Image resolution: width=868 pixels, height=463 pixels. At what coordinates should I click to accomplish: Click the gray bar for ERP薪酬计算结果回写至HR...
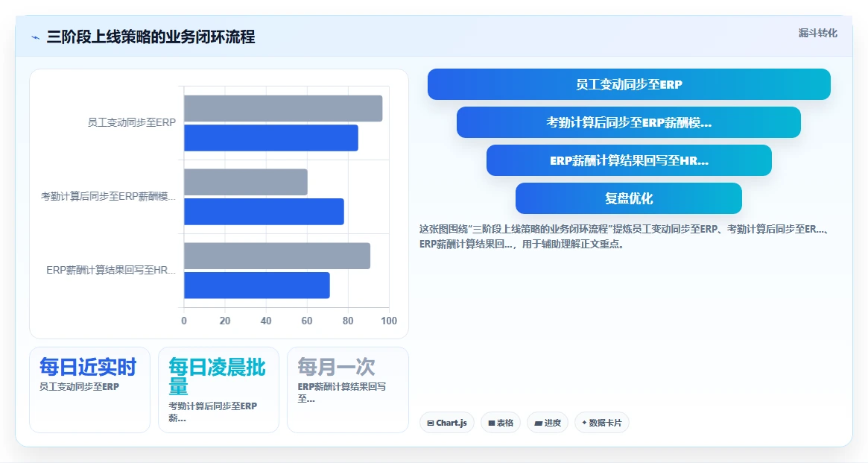[x=276, y=256]
